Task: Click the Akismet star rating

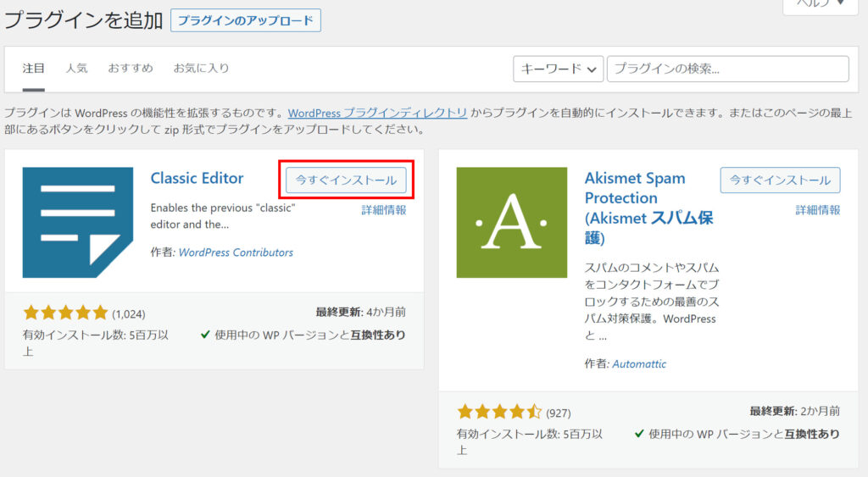Action: pyautogui.click(x=499, y=412)
